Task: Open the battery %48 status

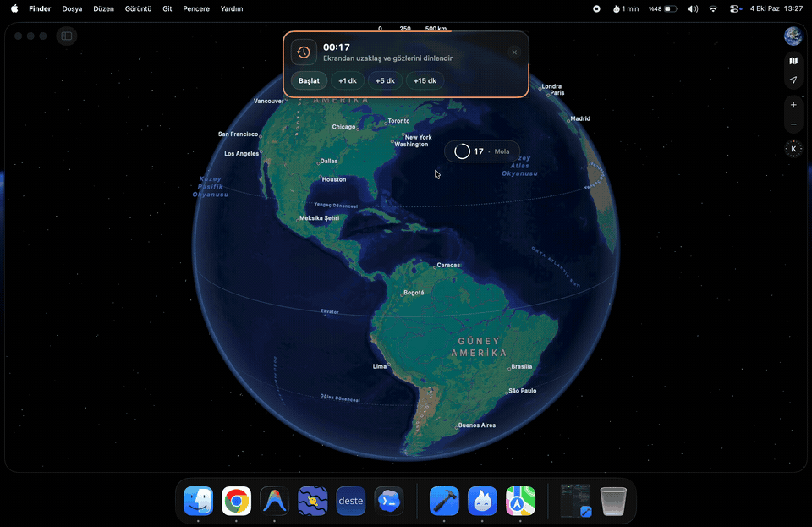Action: coord(663,8)
